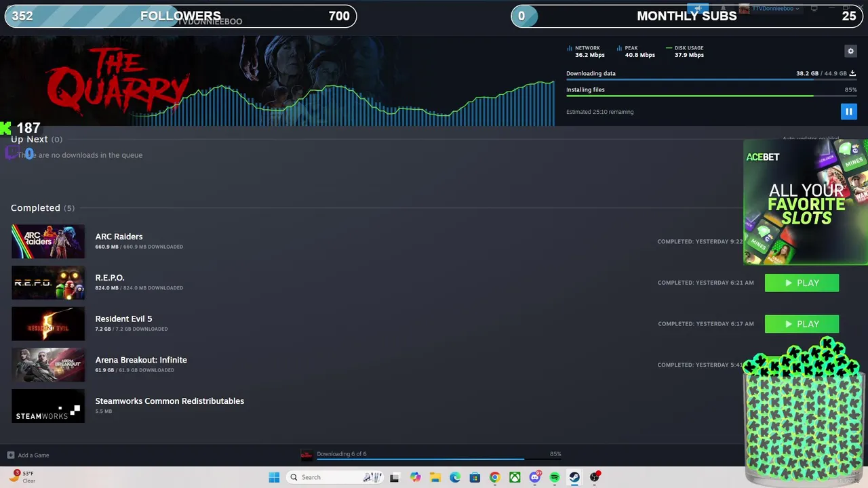The image size is (868, 488).
Task: Select R.E.P.O. title text
Action: tap(110, 278)
